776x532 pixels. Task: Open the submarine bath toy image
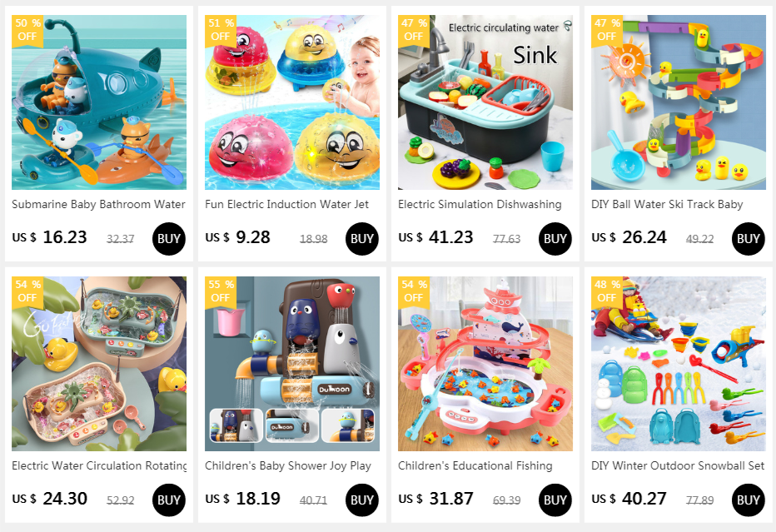[x=99, y=102]
